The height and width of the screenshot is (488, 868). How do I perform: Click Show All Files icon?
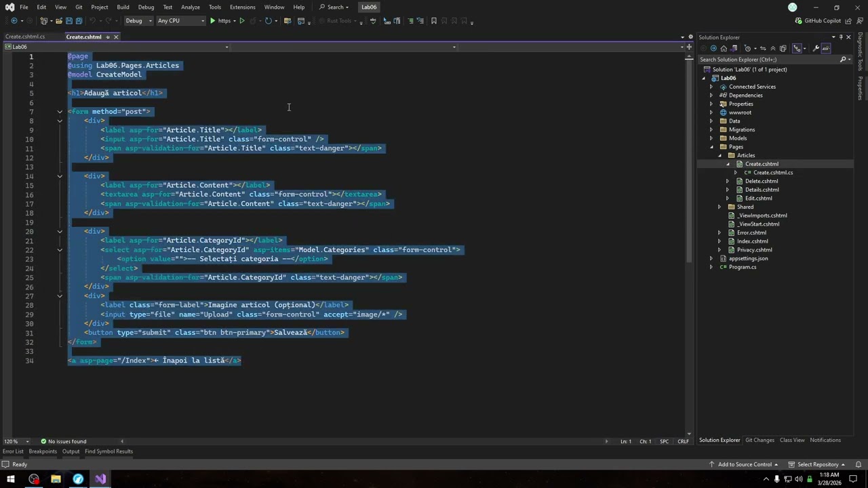click(x=783, y=48)
